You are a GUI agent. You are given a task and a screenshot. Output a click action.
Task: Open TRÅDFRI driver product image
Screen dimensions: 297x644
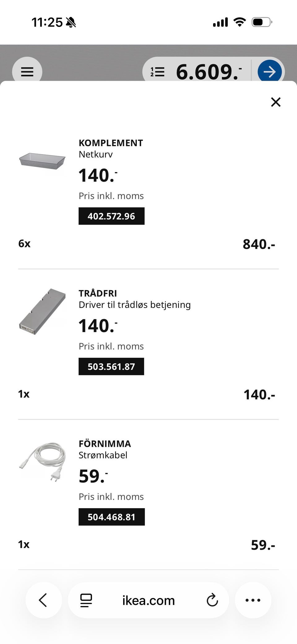[x=42, y=311]
